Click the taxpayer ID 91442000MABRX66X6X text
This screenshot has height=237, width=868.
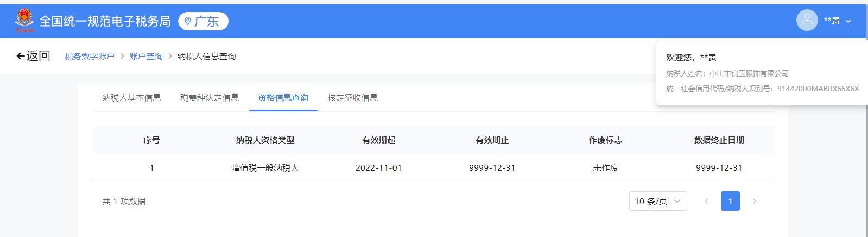818,89
